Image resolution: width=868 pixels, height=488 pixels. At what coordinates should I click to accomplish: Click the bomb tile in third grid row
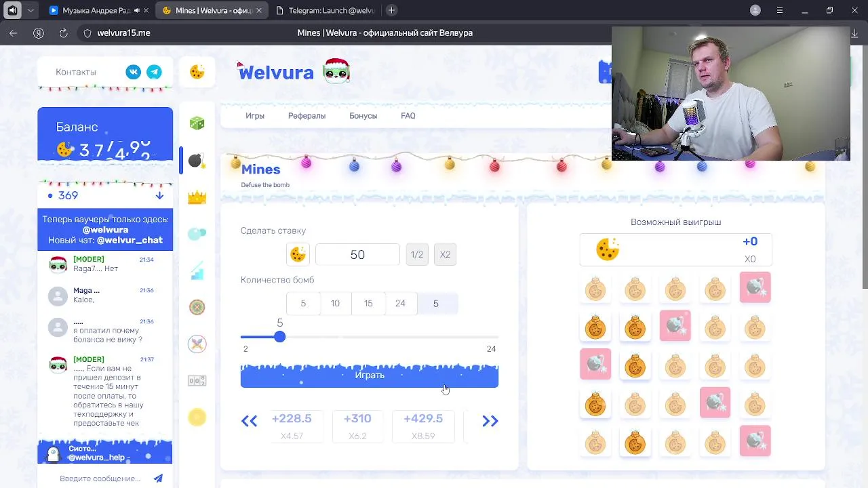click(595, 365)
